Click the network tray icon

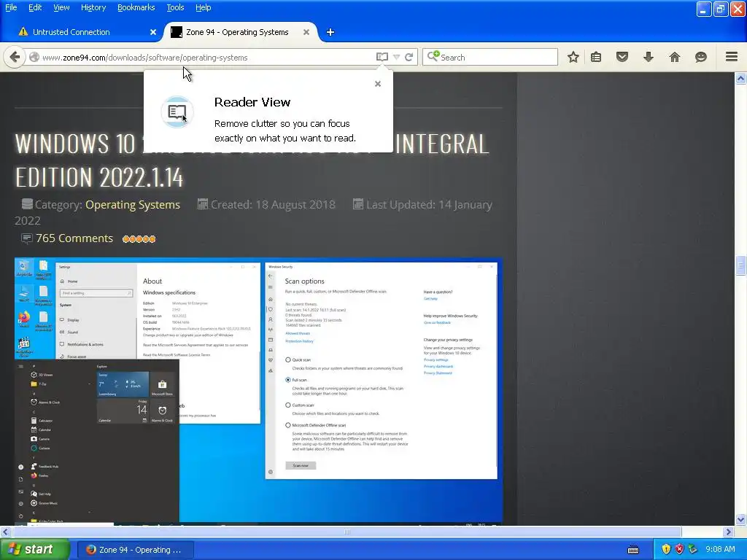(693, 550)
